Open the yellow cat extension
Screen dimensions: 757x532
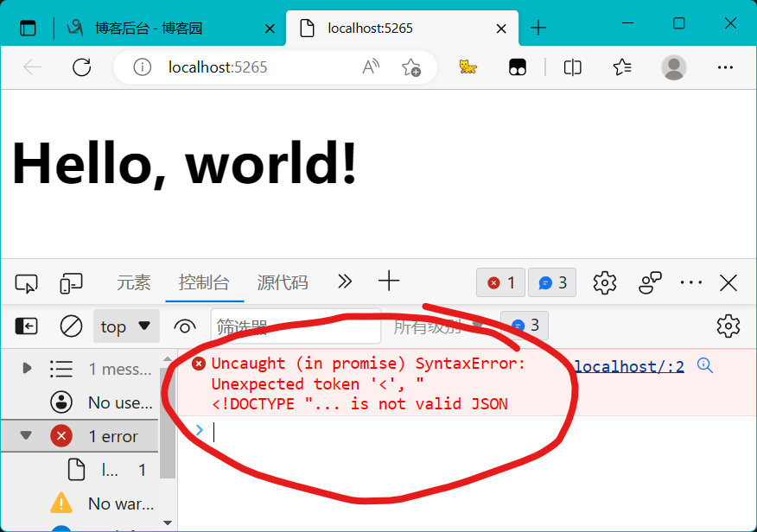tap(468, 67)
